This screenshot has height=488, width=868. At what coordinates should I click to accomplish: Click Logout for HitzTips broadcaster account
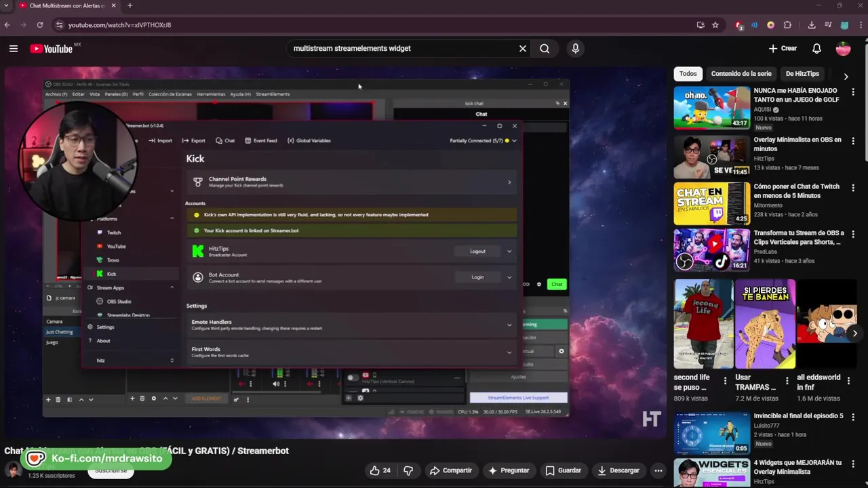(x=478, y=251)
